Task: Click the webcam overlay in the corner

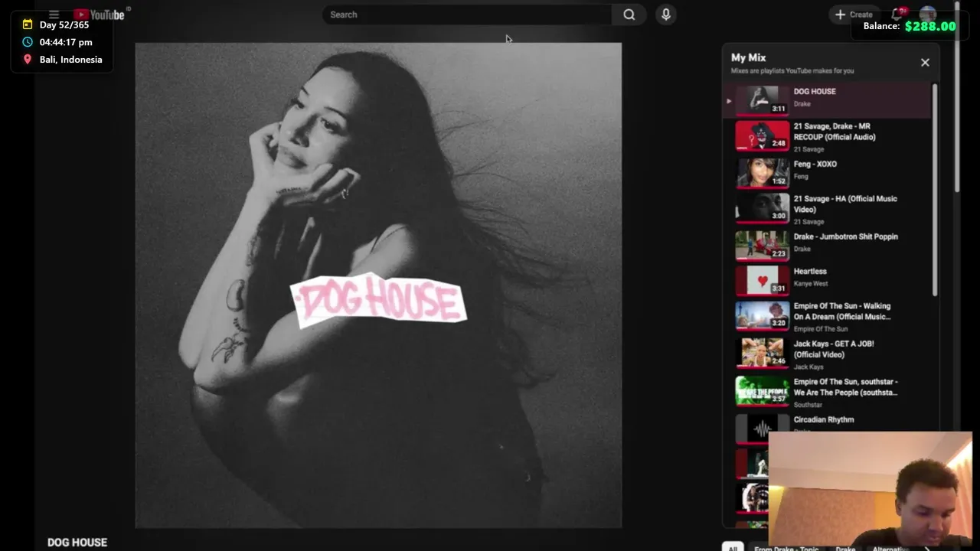Action: (871, 489)
